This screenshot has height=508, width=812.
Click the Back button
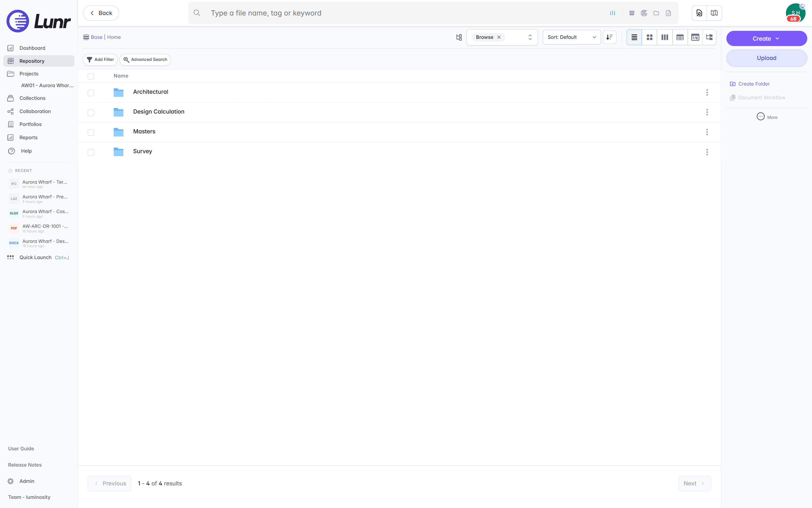101,13
